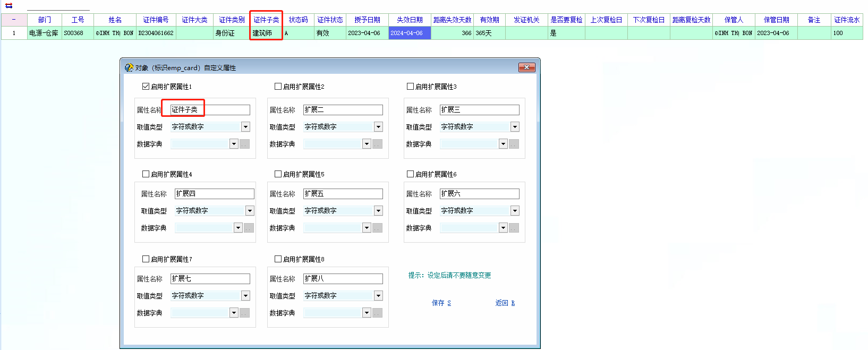Click the 返回 R button
This screenshot has height=350, width=868.
(505, 303)
